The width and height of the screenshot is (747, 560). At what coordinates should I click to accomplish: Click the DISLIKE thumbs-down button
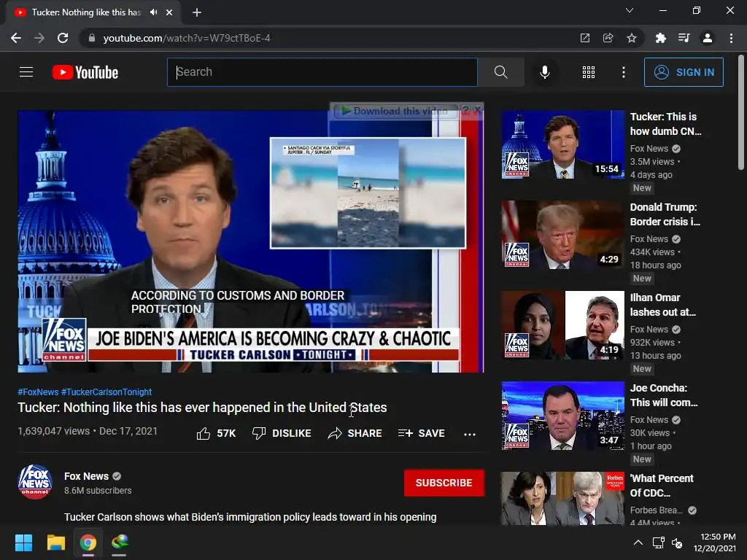(282, 433)
